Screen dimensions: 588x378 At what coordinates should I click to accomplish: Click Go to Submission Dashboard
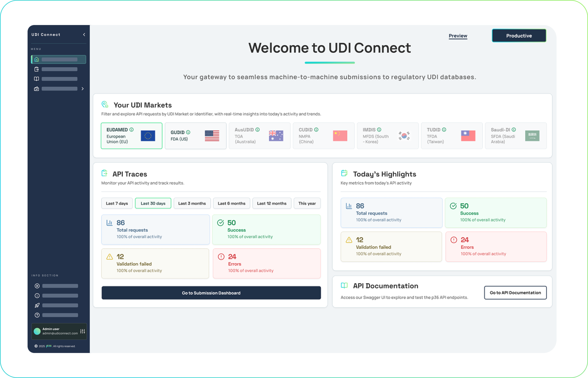211,293
